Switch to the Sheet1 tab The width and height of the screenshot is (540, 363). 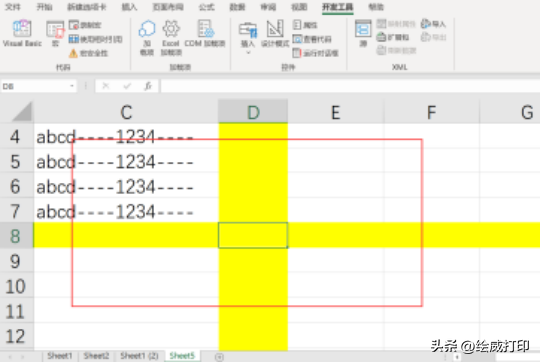[x=60, y=356]
